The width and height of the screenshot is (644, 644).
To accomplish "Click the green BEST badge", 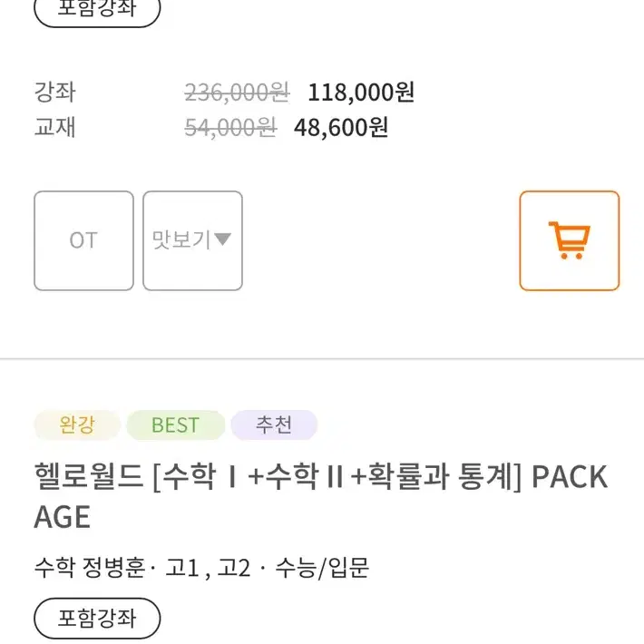I will pos(176,424).
